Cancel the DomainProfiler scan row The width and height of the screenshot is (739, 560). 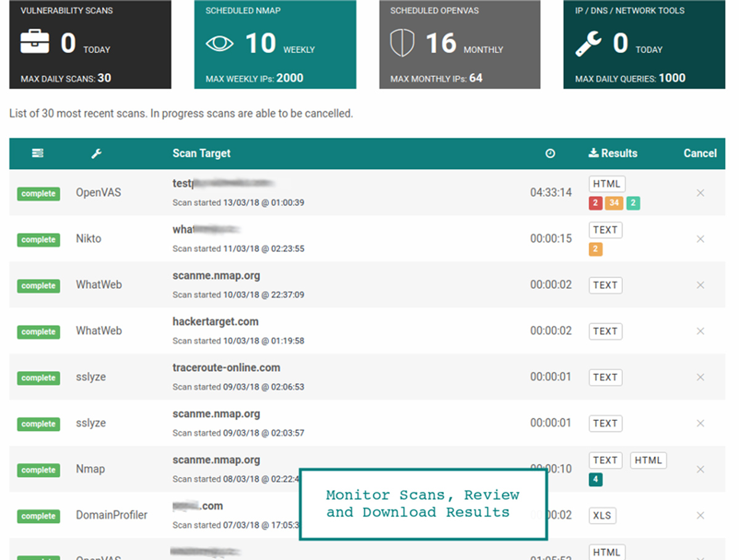pos(700,516)
